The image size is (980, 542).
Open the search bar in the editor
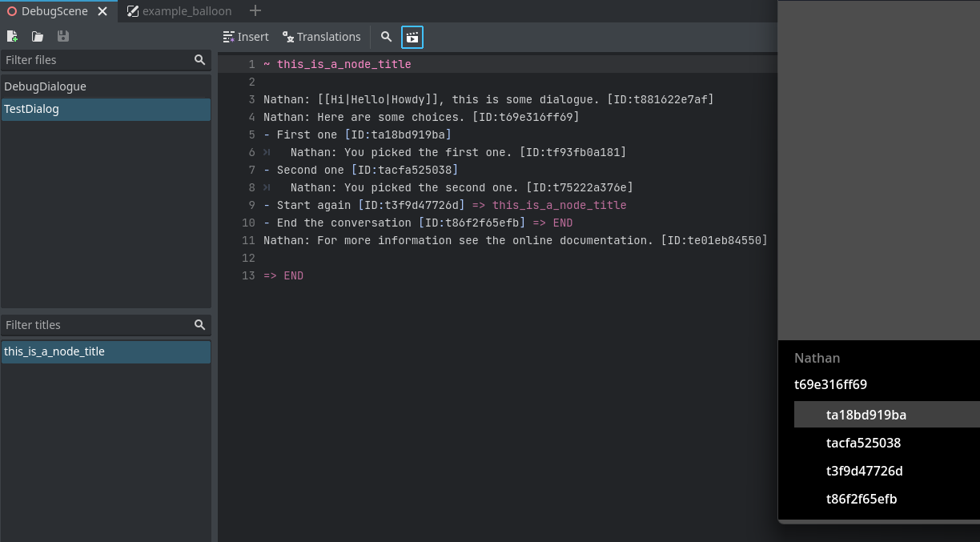386,36
